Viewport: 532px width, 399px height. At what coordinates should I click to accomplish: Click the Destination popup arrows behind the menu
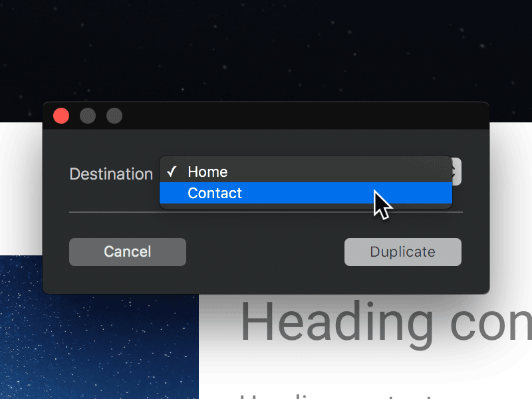[457, 172]
